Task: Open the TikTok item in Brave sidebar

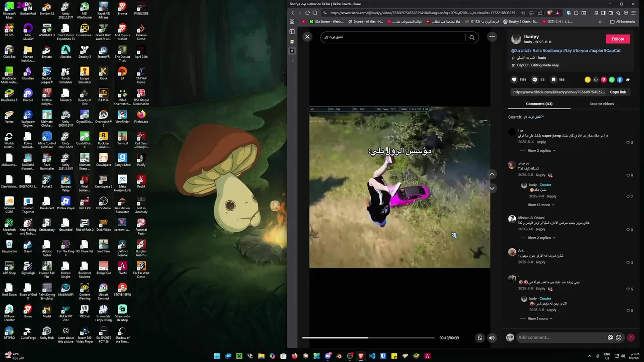Action: (292, 51)
